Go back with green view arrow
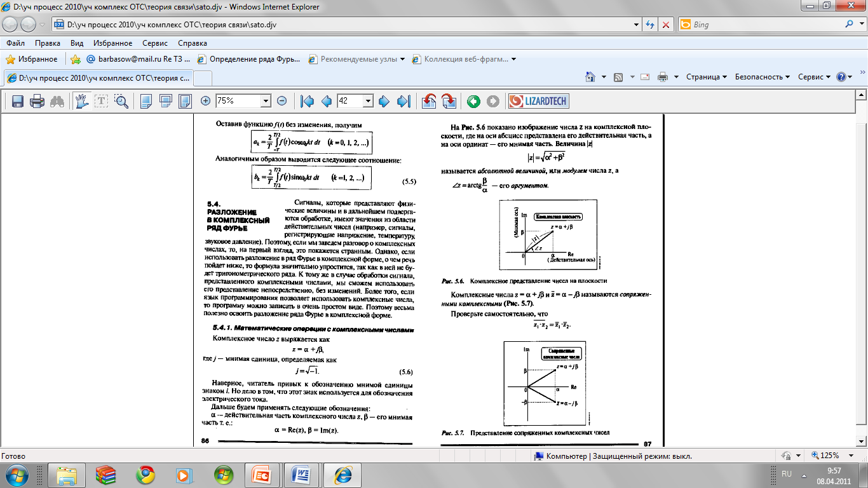The width and height of the screenshot is (868, 488). (x=473, y=101)
